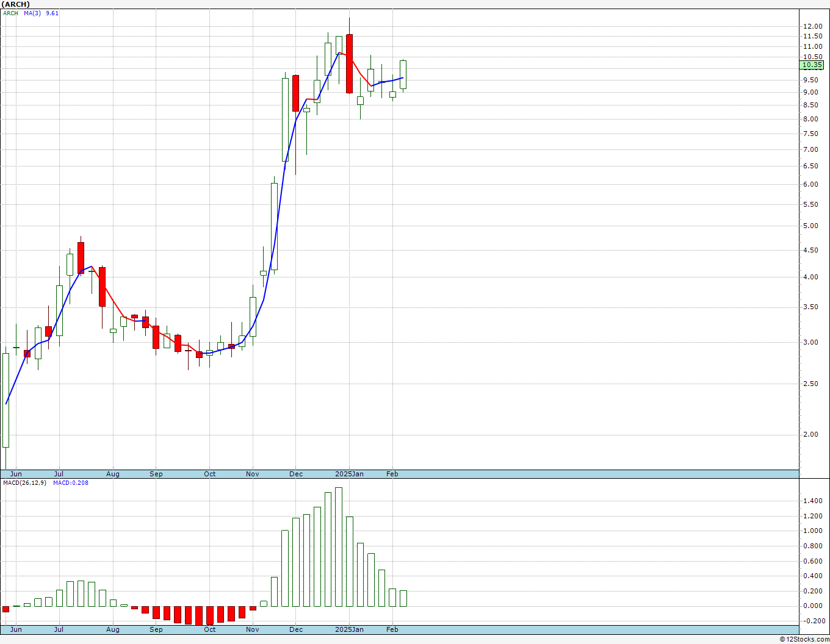Click the 12.00 price axis label
Screen dimensions: 830x644
click(x=812, y=26)
